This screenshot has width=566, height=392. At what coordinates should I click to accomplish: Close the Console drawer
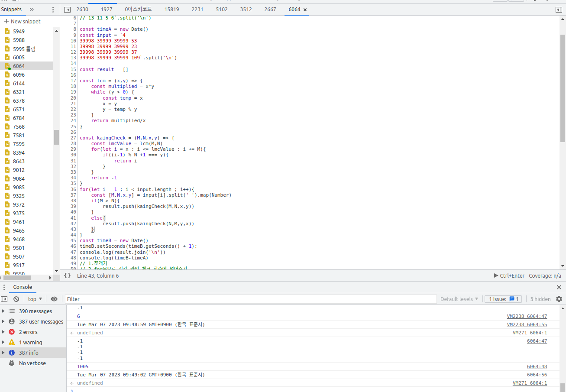559,287
